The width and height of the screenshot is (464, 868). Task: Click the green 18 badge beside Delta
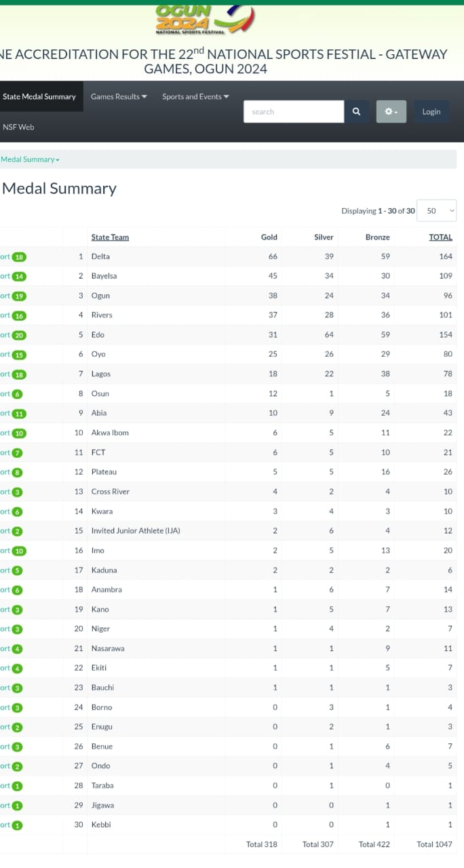[x=19, y=257]
